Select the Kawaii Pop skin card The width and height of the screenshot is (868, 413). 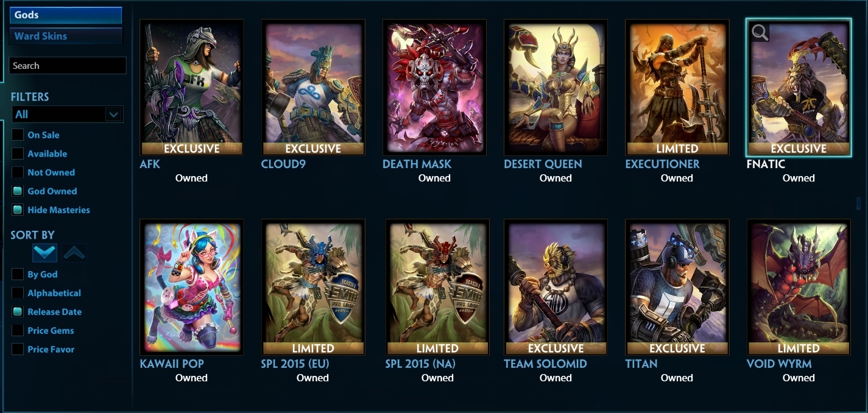(x=191, y=288)
